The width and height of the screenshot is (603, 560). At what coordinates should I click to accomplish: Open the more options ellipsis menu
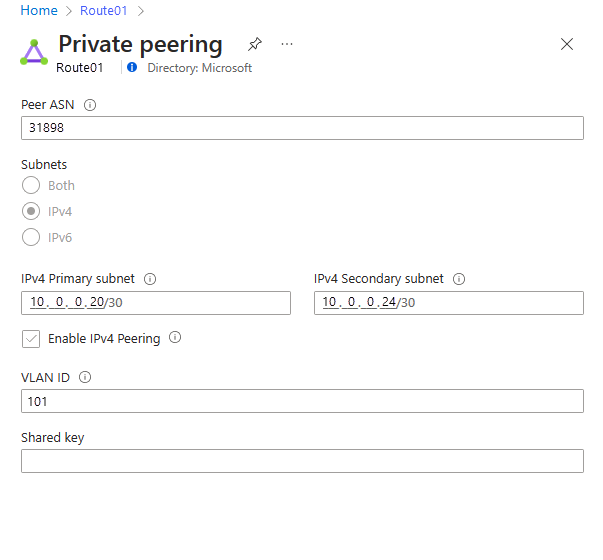(x=287, y=44)
